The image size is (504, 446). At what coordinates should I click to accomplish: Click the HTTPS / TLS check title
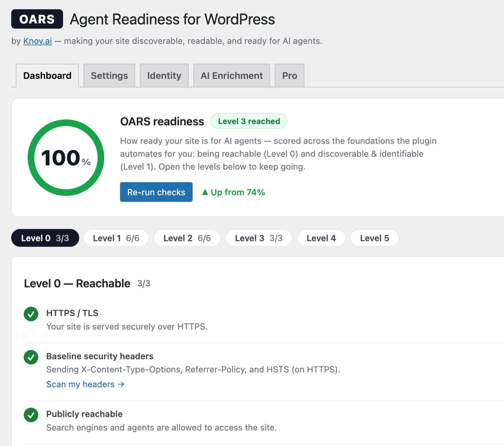tap(72, 313)
